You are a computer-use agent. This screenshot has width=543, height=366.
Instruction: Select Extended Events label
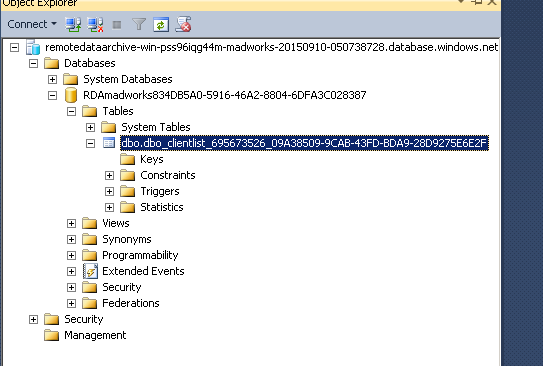tap(143, 271)
